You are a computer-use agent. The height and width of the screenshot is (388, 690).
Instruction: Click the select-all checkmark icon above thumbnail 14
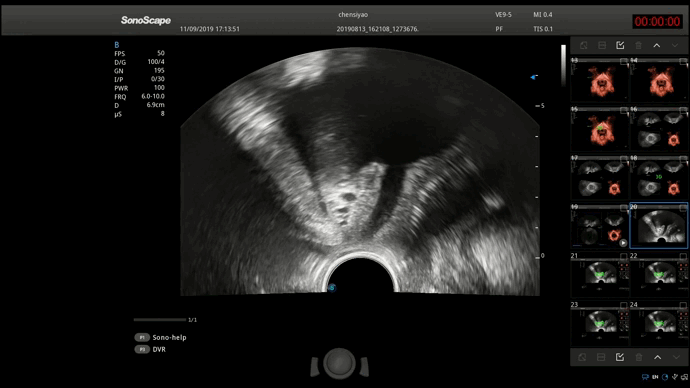[620, 45]
